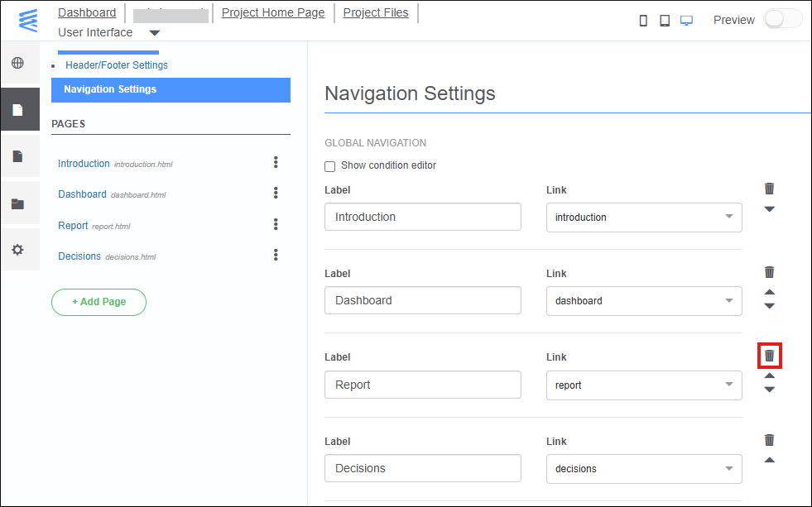Open the settings gear in the sidebar
The image size is (812, 507).
coord(17,249)
